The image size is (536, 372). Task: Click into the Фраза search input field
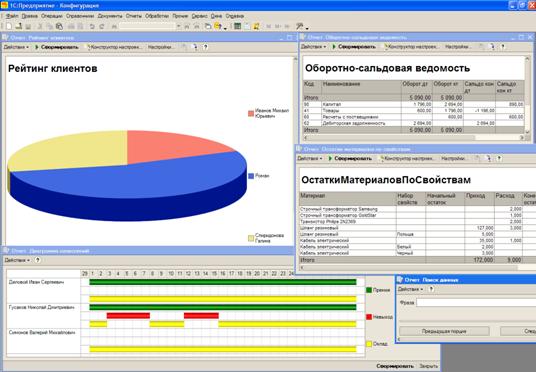[476, 303]
